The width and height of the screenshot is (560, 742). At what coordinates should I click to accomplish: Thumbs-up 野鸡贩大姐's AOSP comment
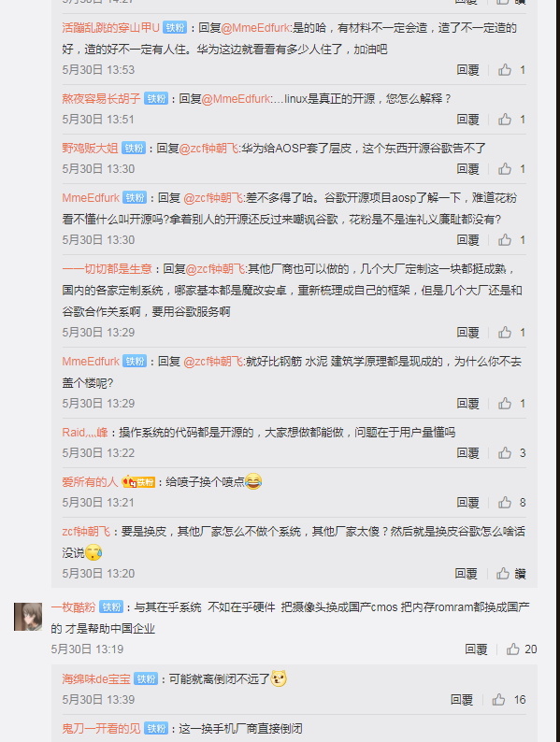pos(505,169)
